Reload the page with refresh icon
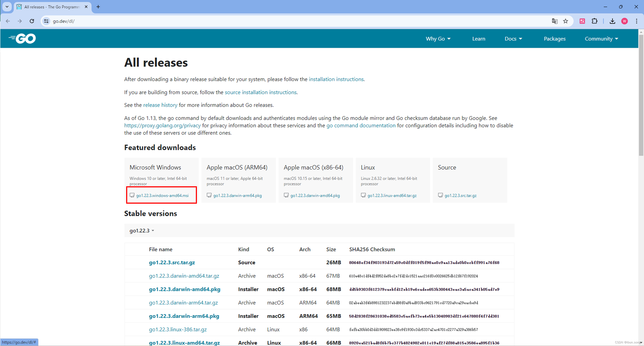Viewport: 644px width, 346px height. click(32, 21)
